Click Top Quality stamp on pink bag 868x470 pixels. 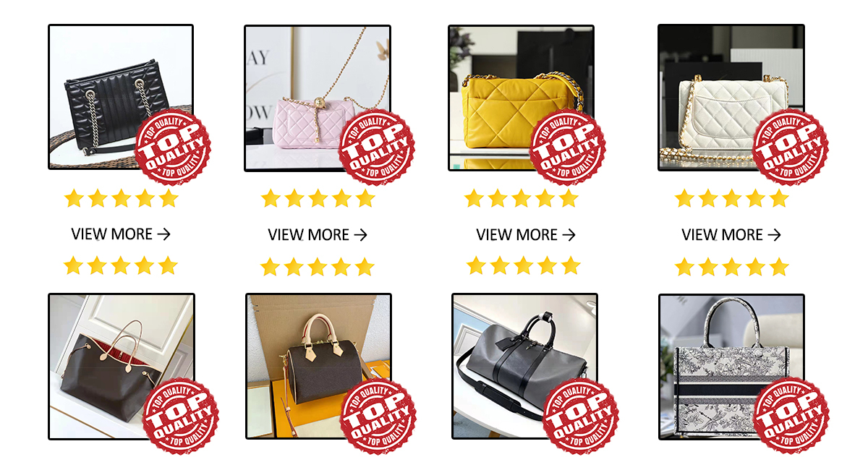pyautogui.click(x=377, y=147)
